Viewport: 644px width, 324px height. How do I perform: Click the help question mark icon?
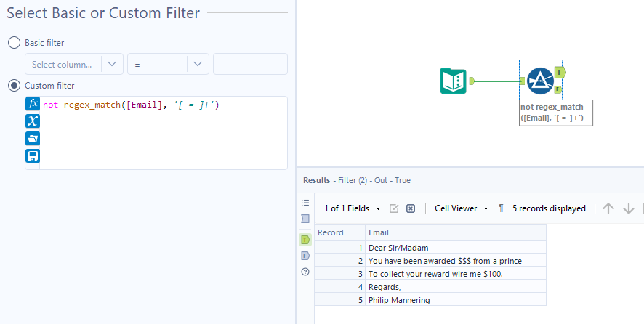coord(305,272)
